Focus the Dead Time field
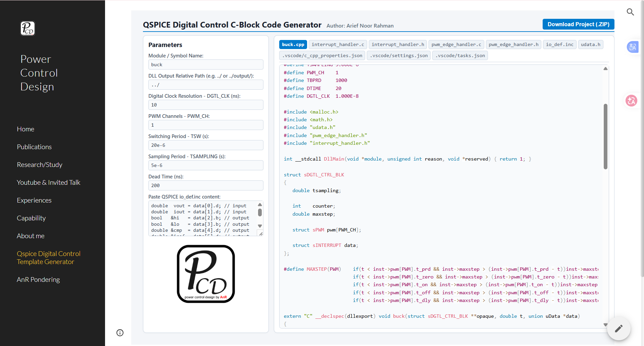644x346 pixels. coord(206,185)
